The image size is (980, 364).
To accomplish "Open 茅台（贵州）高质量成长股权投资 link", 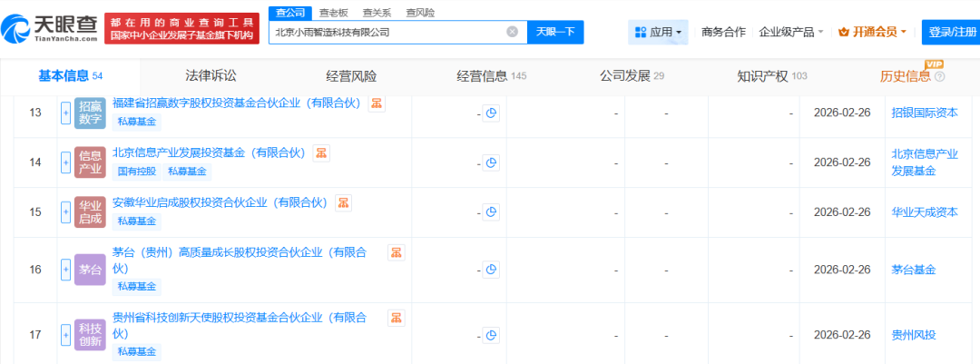I will pyautogui.click(x=240, y=261).
